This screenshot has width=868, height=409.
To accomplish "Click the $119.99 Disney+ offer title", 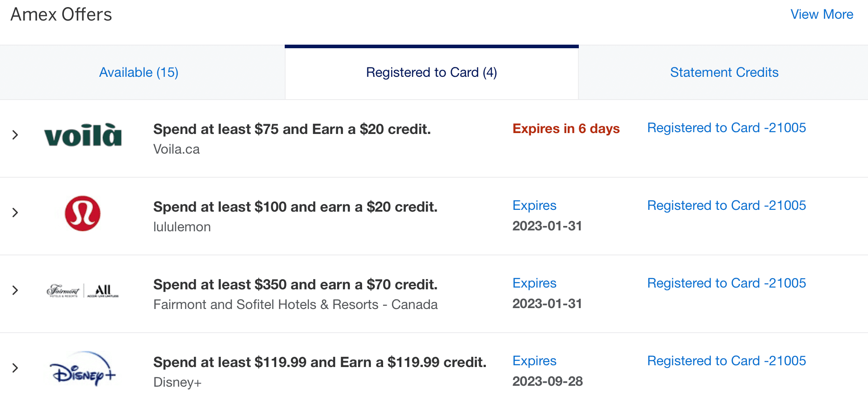I will [x=320, y=362].
